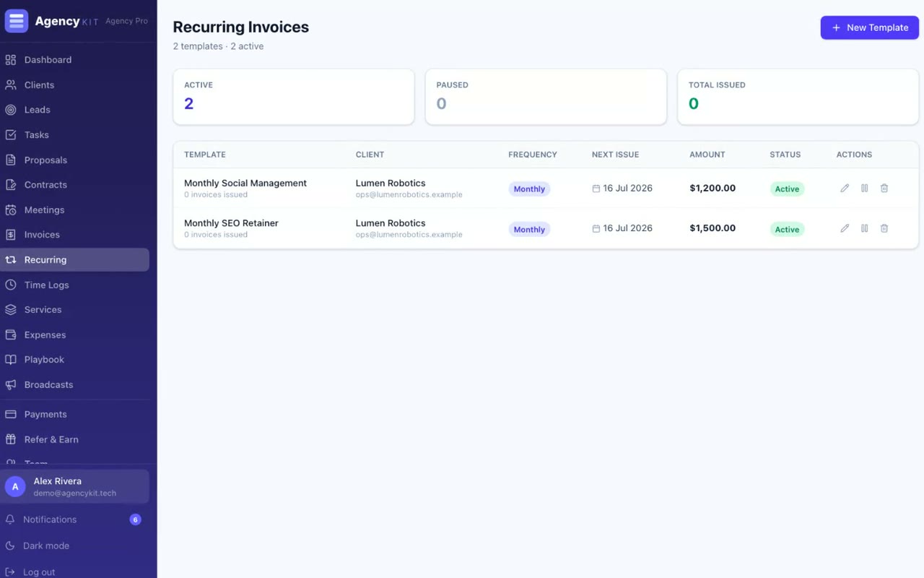
Task: Edit the Monthly Social Management template
Action: [845, 189]
